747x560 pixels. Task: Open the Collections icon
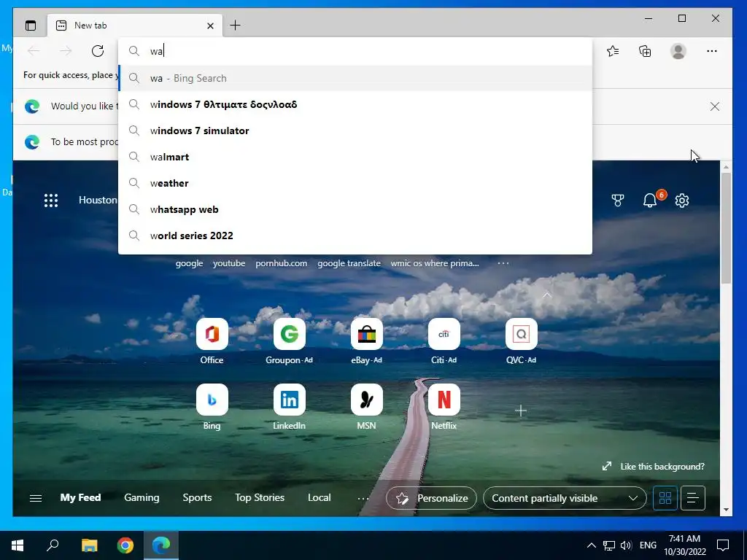pyautogui.click(x=645, y=51)
